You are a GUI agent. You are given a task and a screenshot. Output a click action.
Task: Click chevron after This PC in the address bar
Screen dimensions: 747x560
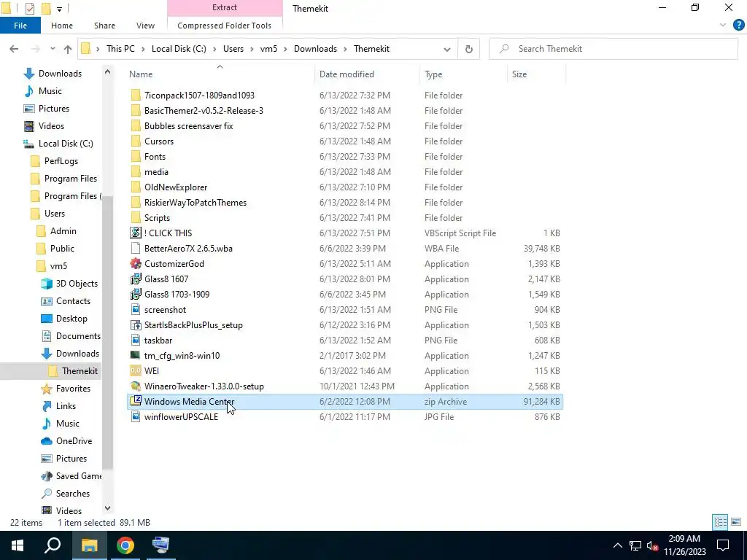tap(143, 49)
